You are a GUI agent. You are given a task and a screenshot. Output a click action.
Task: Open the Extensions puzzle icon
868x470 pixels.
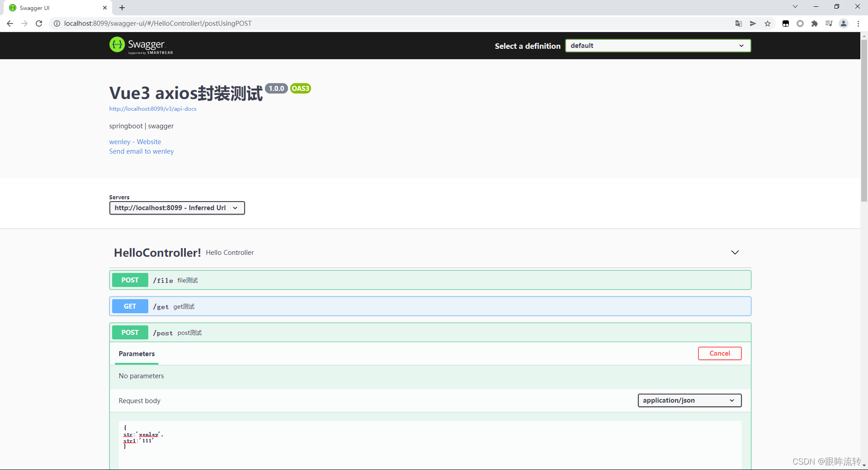pos(815,23)
